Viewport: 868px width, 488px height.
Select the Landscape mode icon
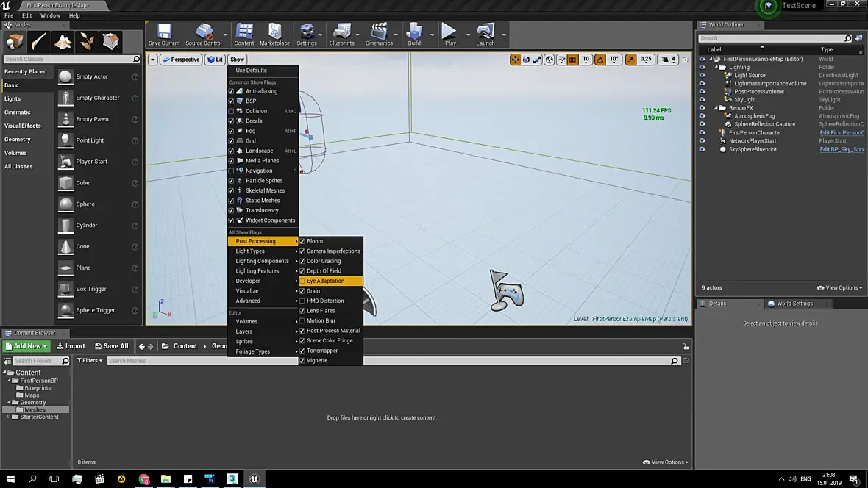click(63, 41)
